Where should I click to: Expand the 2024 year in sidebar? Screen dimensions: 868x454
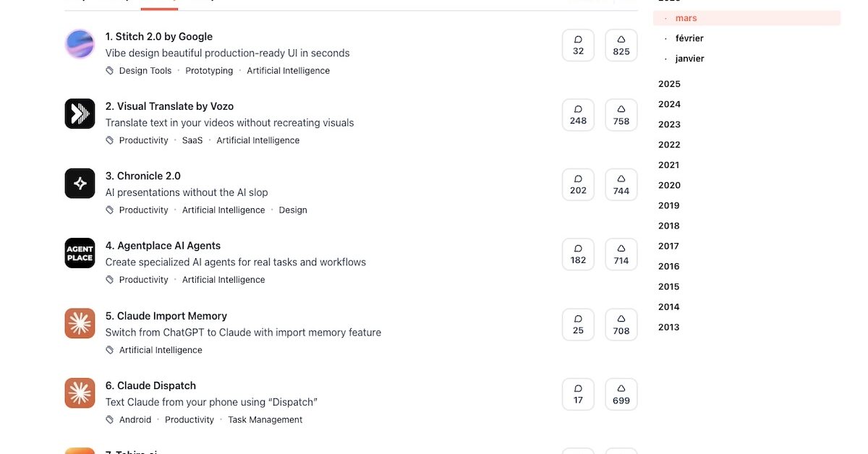(x=669, y=104)
